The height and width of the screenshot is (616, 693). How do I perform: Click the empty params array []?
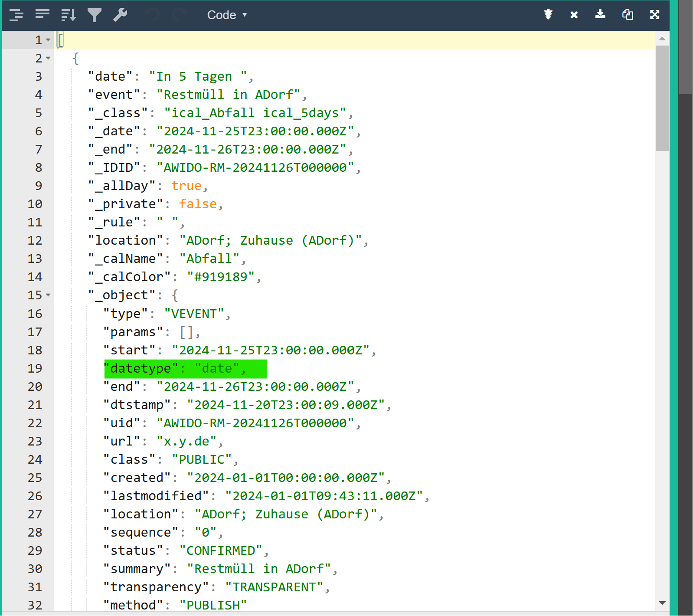[186, 332]
